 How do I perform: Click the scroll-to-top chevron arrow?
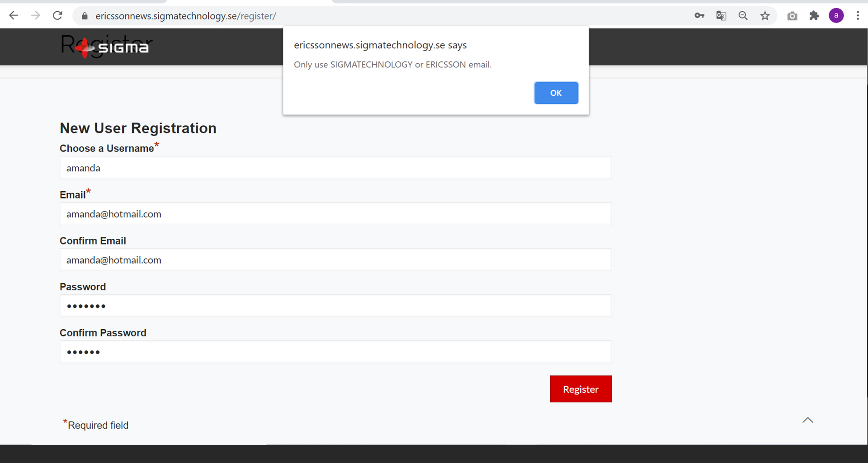[x=807, y=420]
